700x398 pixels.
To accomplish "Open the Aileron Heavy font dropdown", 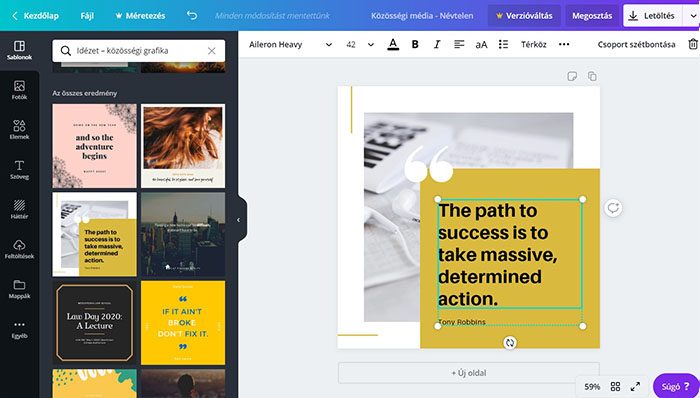I will [290, 44].
